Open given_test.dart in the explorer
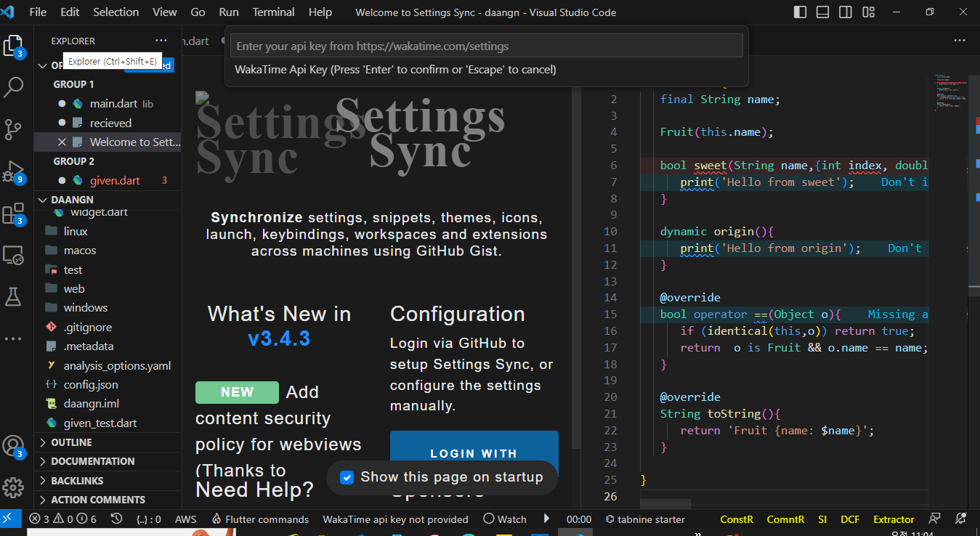The image size is (980, 536). click(x=108, y=423)
